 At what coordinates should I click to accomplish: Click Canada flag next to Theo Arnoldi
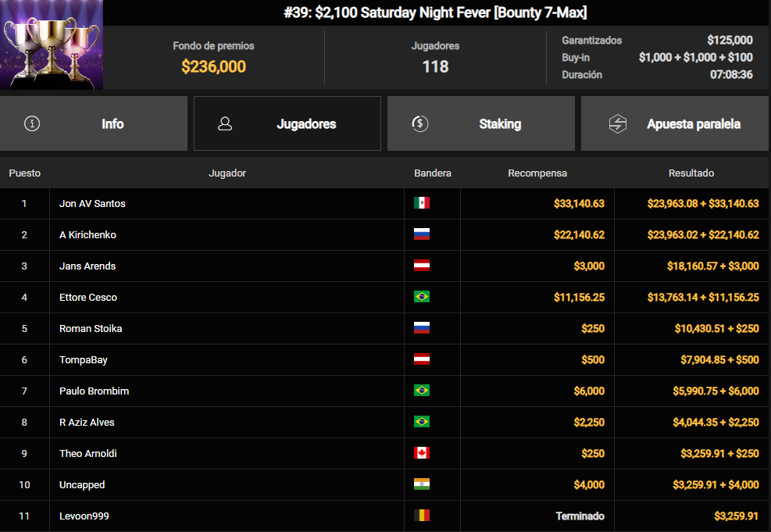(x=421, y=453)
